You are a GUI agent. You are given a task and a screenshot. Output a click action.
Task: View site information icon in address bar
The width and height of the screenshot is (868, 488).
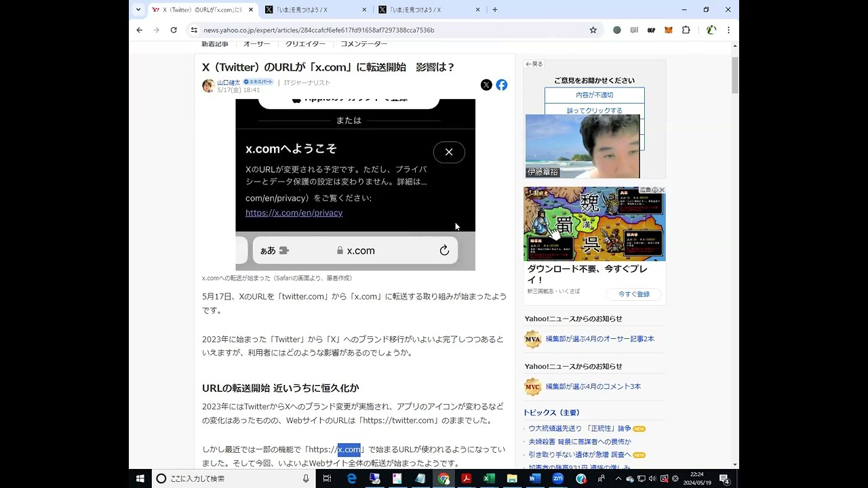(x=194, y=30)
